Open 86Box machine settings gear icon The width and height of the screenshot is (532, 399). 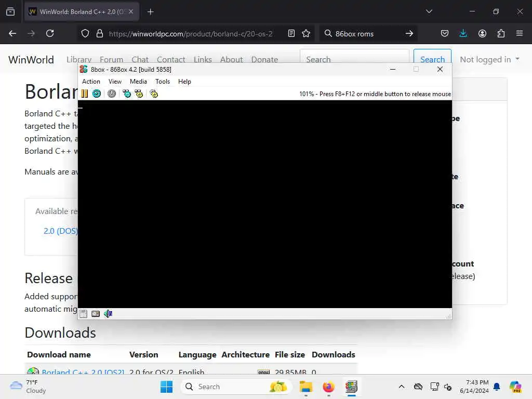pyautogui.click(x=154, y=94)
